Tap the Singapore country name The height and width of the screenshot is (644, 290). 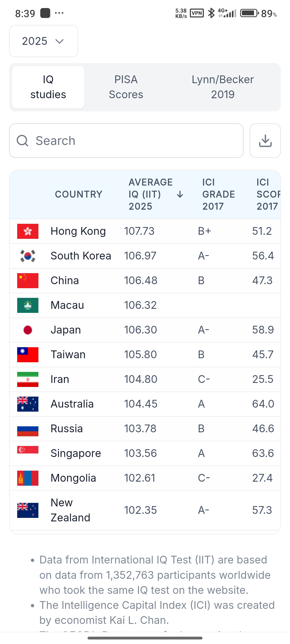point(76,453)
